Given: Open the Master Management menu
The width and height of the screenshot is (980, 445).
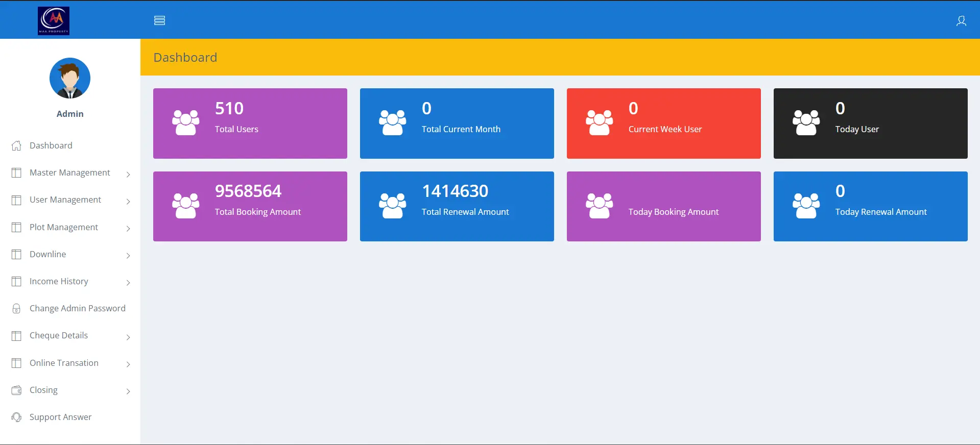Looking at the screenshot, I should (70, 172).
